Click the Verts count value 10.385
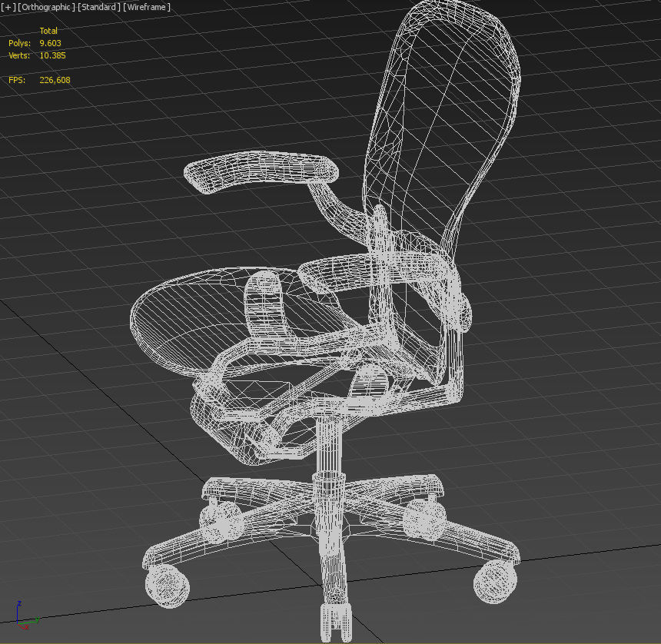661x644 pixels. click(x=53, y=55)
